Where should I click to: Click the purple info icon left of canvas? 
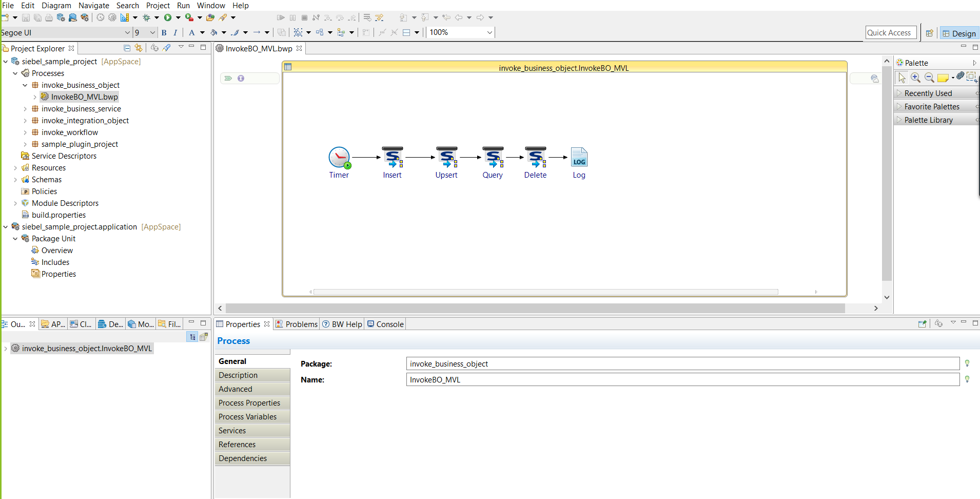(241, 79)
